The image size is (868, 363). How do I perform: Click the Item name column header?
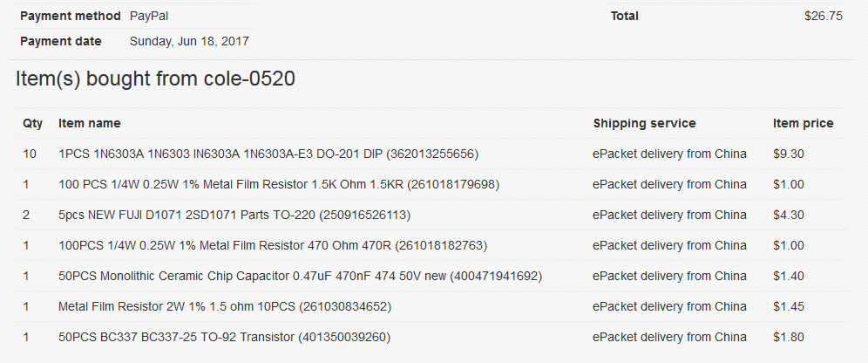click(x=90, y=124)
